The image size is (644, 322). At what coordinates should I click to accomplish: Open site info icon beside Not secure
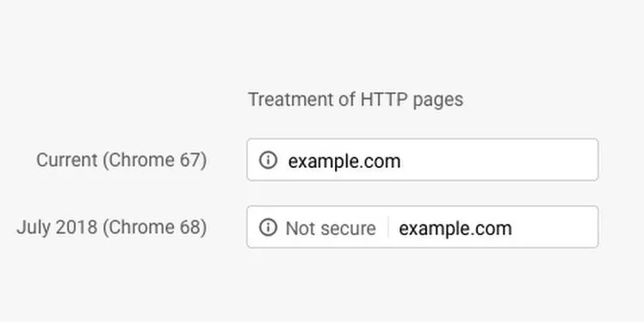(x=269, y=227)
